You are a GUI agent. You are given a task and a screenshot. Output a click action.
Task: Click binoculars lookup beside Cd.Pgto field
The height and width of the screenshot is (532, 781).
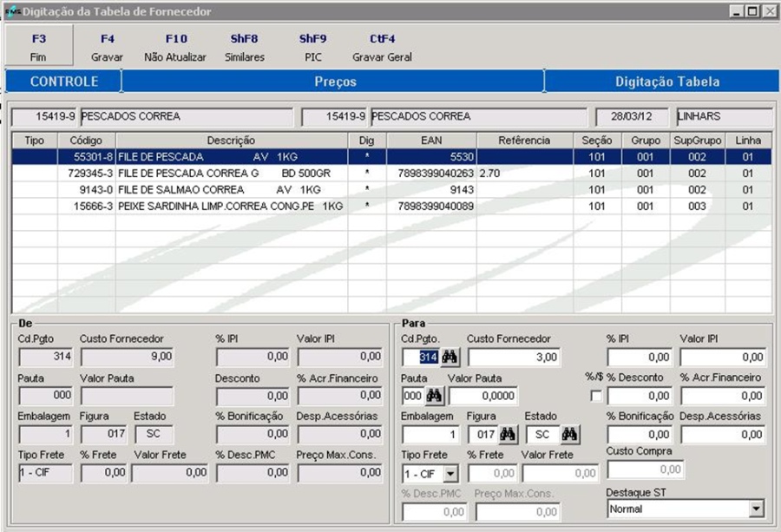[450, 358]
